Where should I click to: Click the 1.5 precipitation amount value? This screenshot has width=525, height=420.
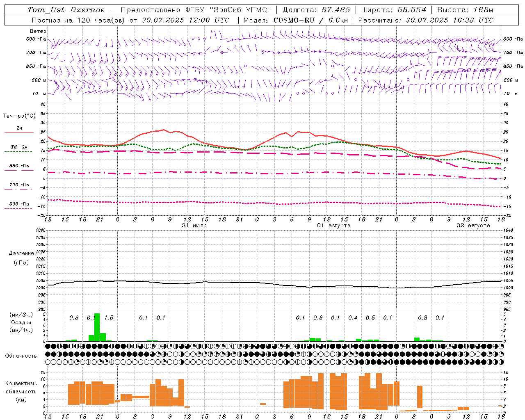pos(109,318)
